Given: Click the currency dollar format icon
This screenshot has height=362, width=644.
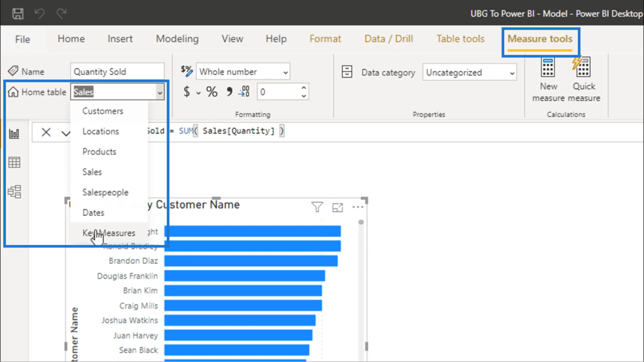Looking at the screenshot, I should pos(187,92).
